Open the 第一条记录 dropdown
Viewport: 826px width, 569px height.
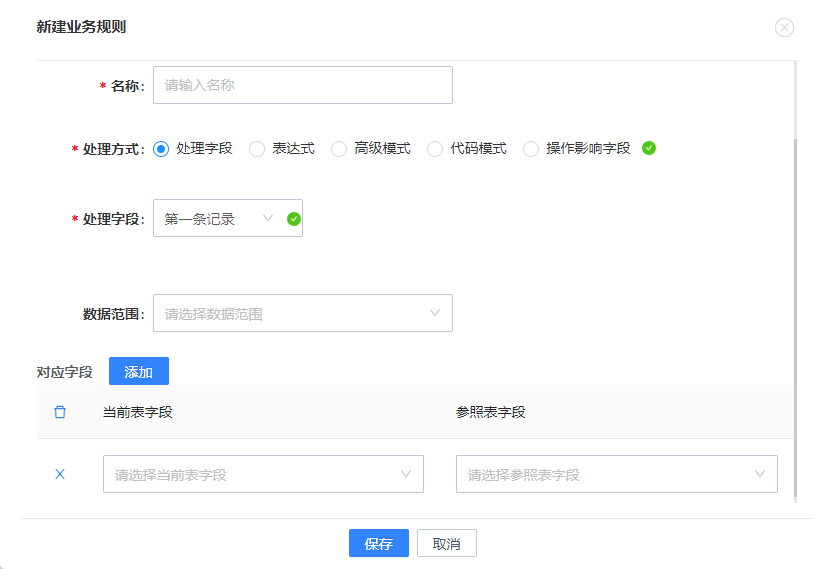(218, 218)
